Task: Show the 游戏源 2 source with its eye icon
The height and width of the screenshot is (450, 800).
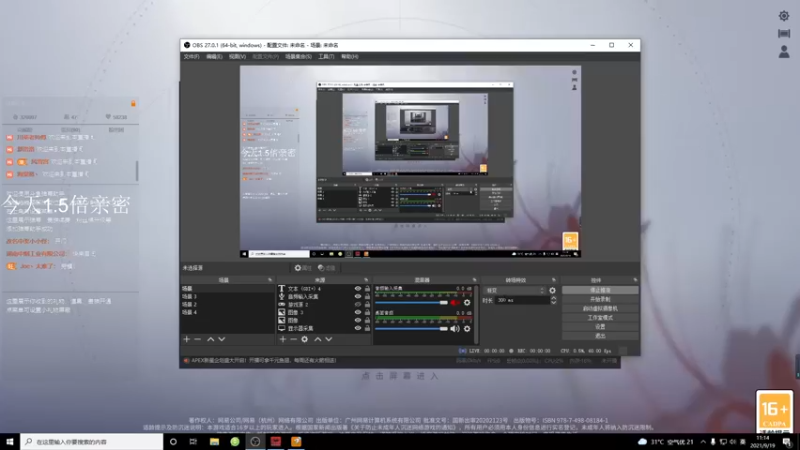Action: point(358,305)
